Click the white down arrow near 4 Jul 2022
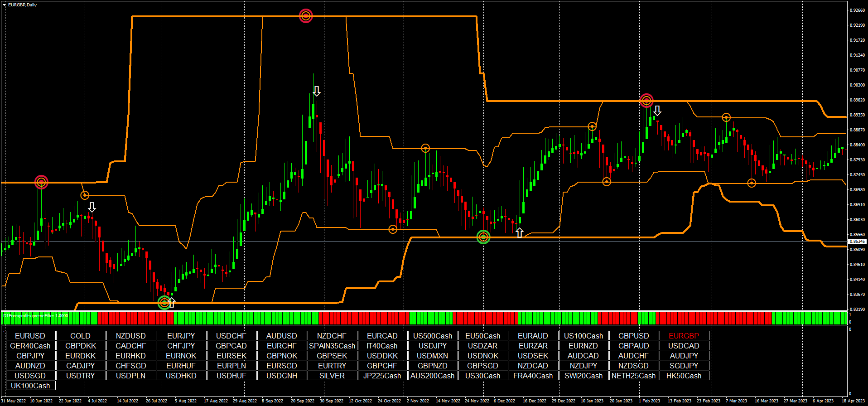Viewport: 868px width, 406px height. point(92,207)
